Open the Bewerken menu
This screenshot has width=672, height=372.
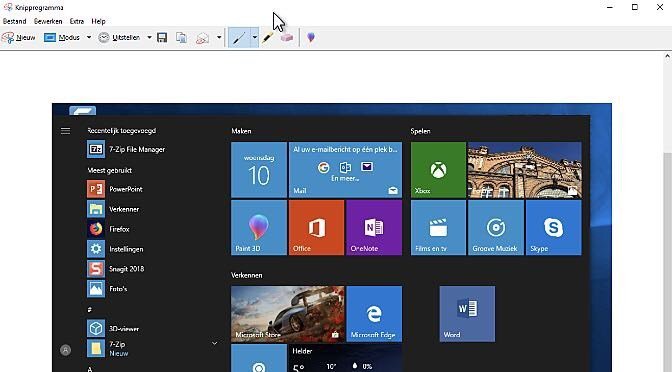(48, 21)
